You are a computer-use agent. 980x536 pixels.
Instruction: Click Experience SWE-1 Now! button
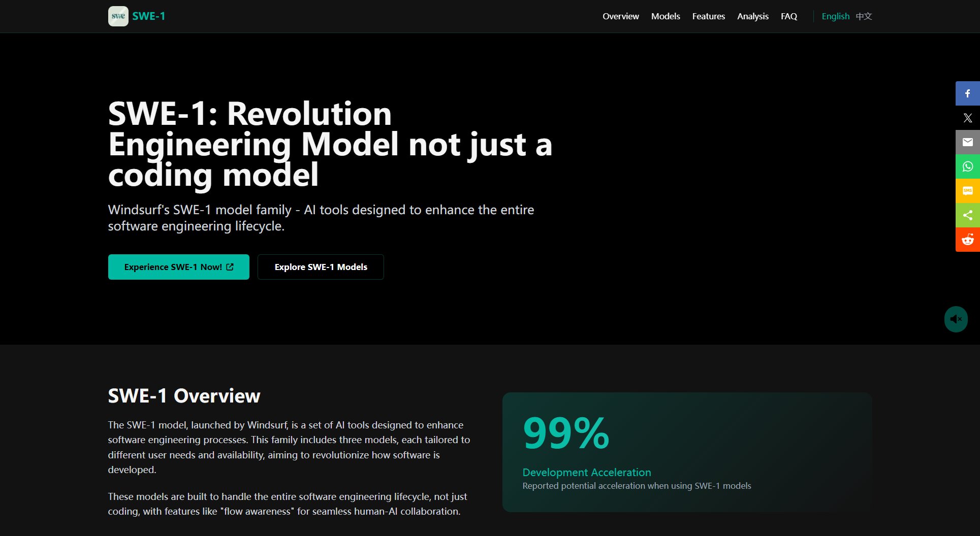click(x=178, y=267)
